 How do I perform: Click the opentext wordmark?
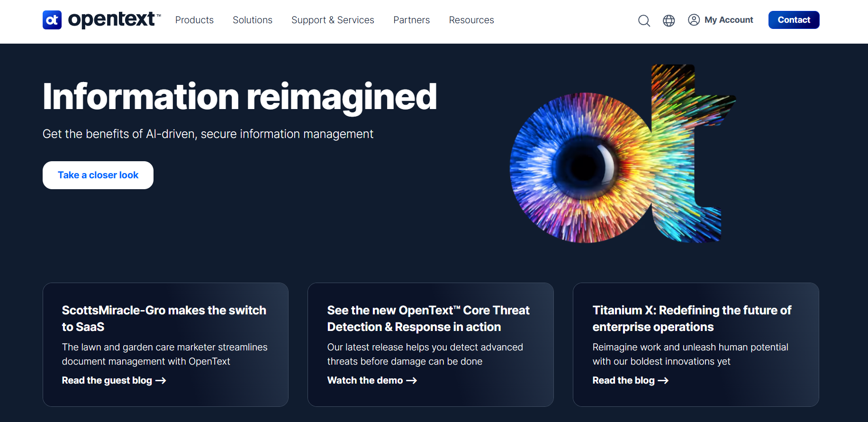114,19
